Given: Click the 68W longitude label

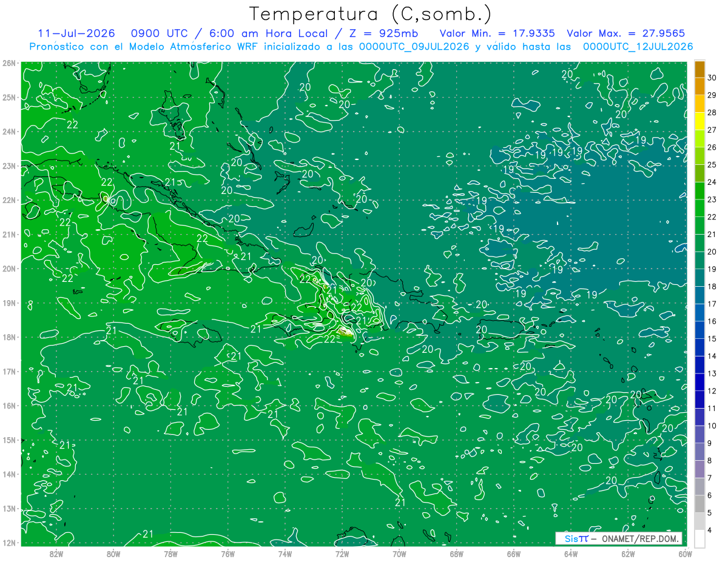Looking at the screenshot, I should [456, 554].
